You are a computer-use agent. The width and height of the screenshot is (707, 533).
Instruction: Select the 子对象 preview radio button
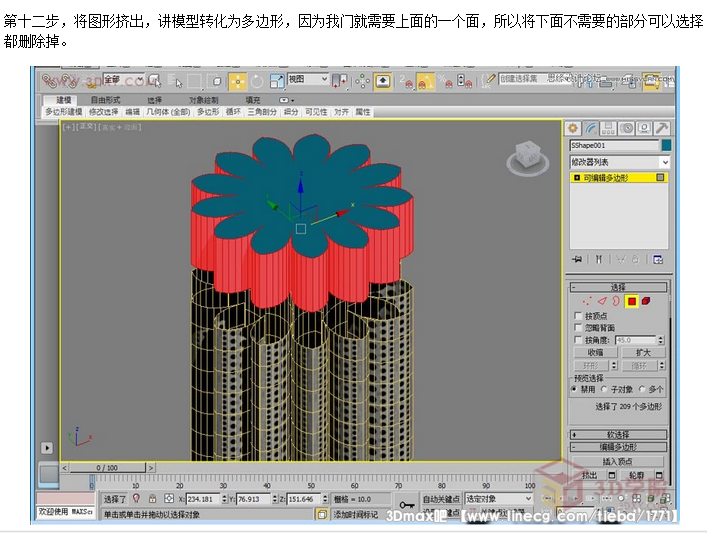(604, 389)
